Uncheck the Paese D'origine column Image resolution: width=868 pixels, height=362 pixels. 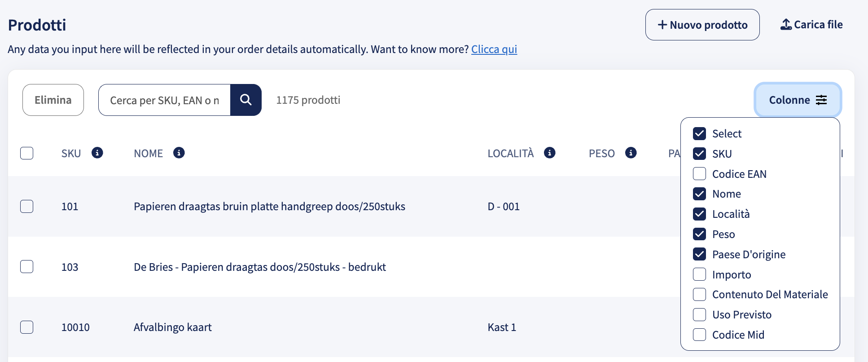pyautogui.click(x=699, y=254)
